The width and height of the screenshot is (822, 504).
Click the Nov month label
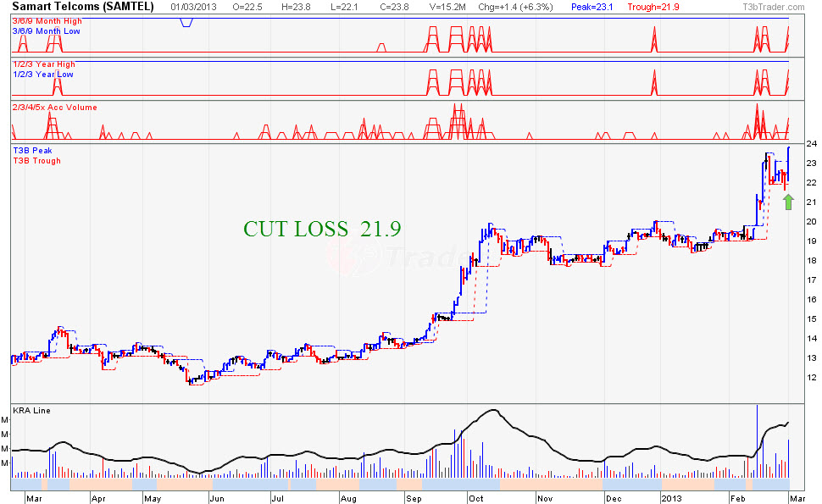[x=545, y=498]
